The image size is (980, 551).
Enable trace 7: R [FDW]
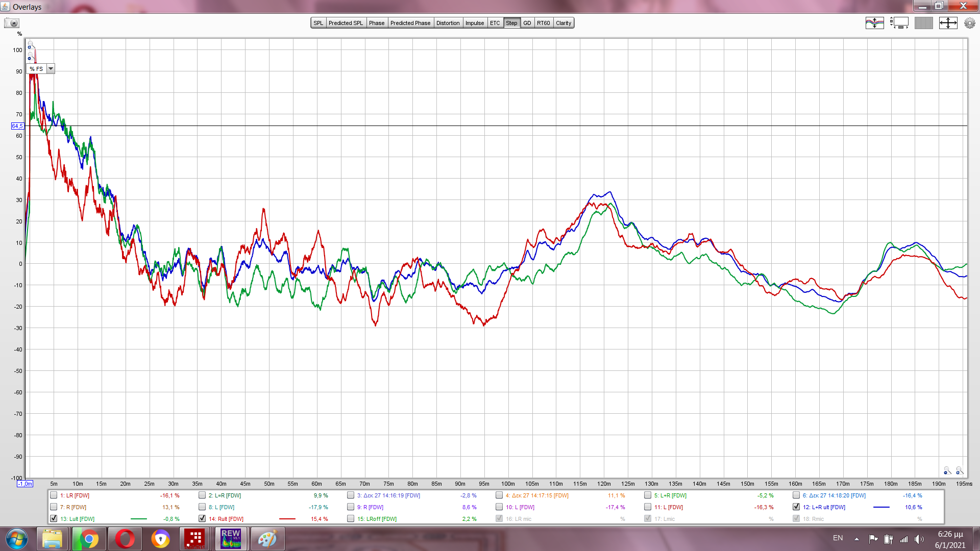[x=54, y=507]
